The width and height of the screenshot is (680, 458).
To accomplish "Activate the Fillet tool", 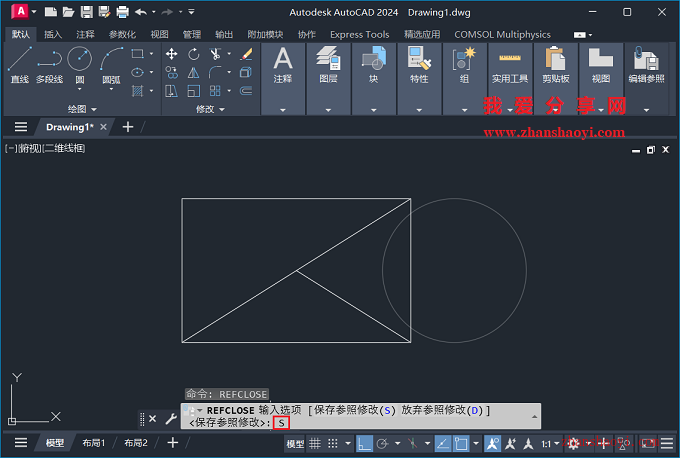I will point(215,72).
